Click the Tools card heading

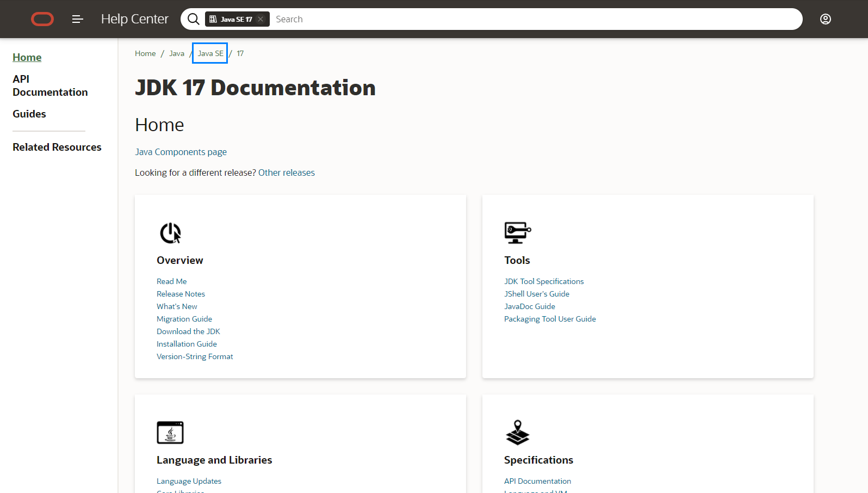(x=517, y=260)
